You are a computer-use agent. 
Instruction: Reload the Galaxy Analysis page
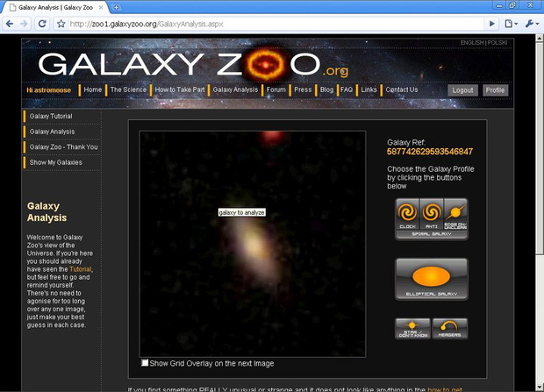pyautogui.click(x=42, y=24)
